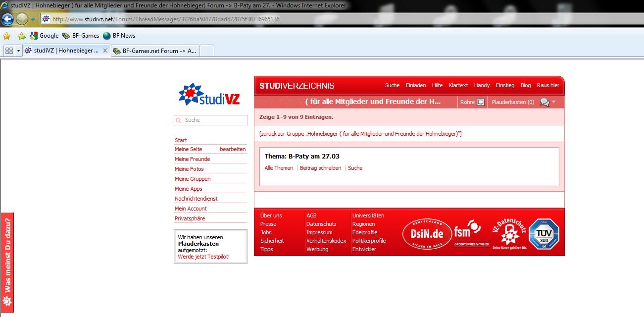The height and width of the screenshot is (317, 644).
Task: Click the bearbeiten link beside Meine Seite
Action: point(233,149)
